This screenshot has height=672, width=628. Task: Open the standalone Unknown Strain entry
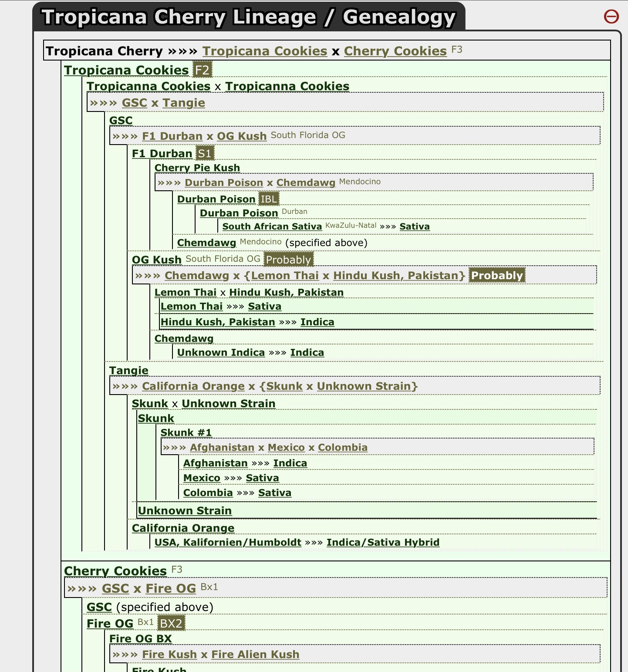[x=185, y=511]
